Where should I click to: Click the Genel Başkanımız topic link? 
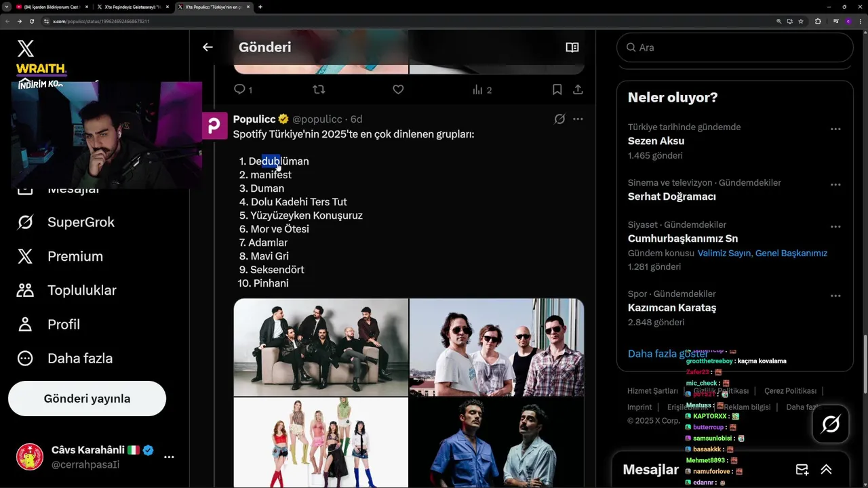791,253
